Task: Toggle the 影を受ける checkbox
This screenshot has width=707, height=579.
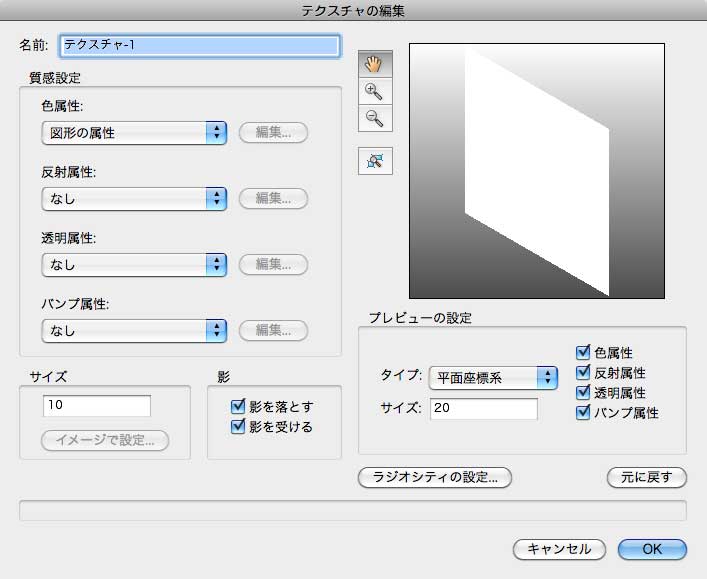Action: (x=238, y=427)
